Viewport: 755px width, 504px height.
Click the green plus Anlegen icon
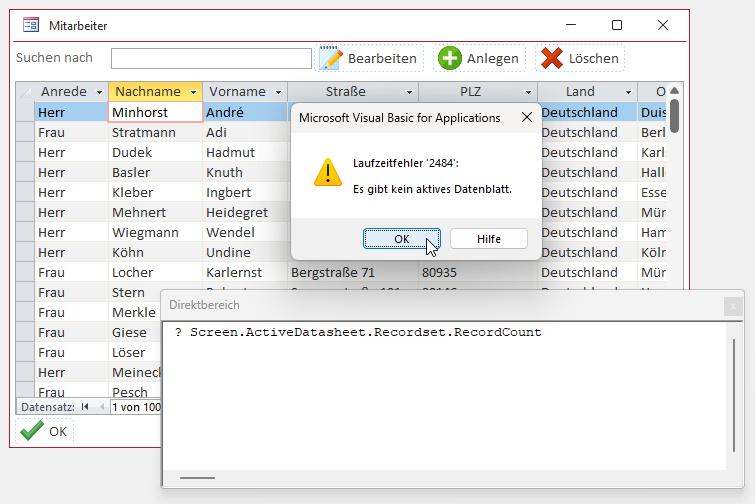450,58
